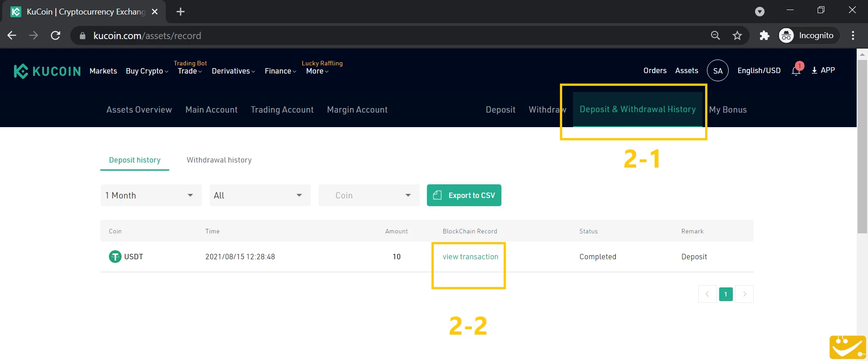Viewport: 868px width, 361px height.
Task: Click the amount 10 cell
Action: 397,257
